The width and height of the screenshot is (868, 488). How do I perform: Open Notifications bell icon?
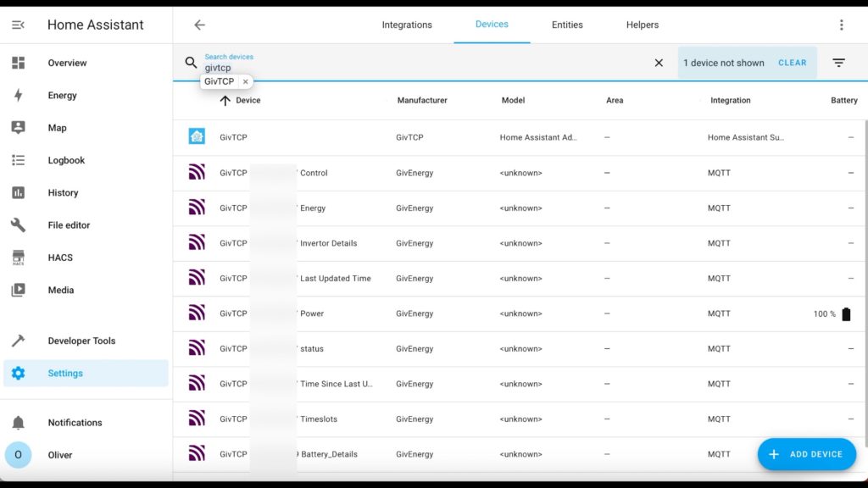coord(19,422)
